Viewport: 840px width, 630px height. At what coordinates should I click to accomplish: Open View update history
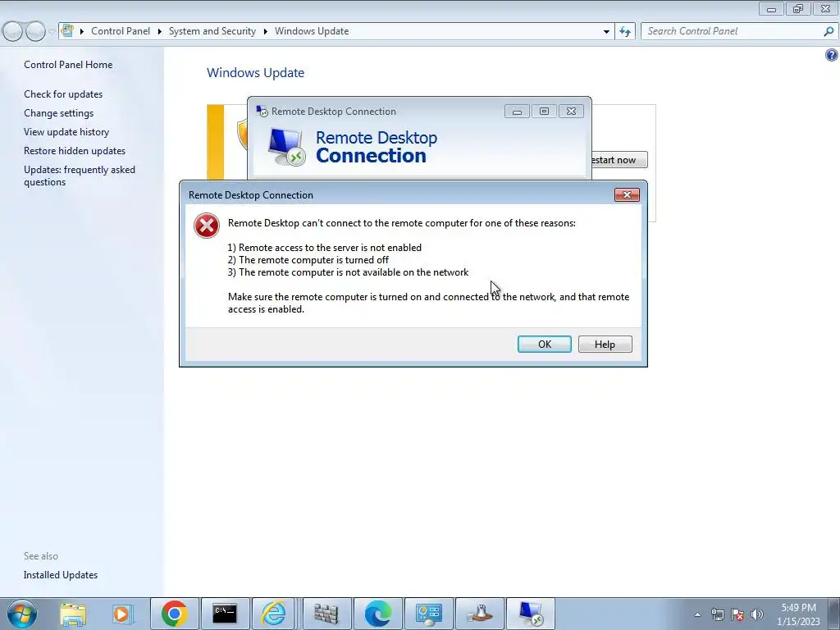pos(66,132)
